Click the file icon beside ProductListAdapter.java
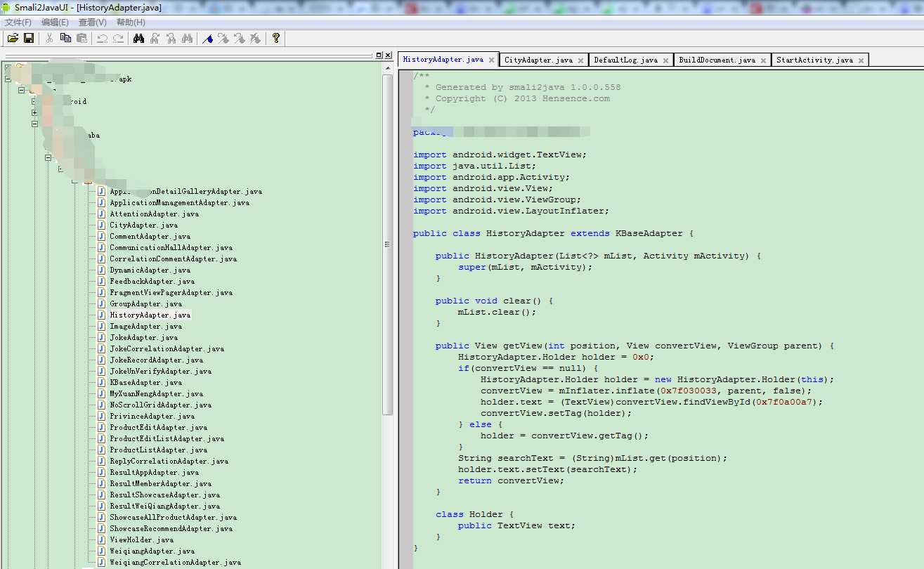This screenshot has height=569, width=924. pyautogui.click(x=101, y=450)
